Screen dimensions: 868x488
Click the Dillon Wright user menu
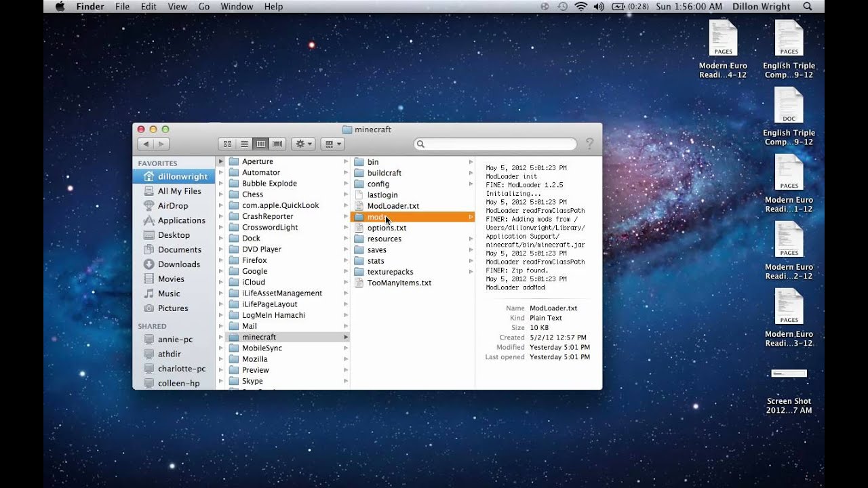tap(761, 6)
